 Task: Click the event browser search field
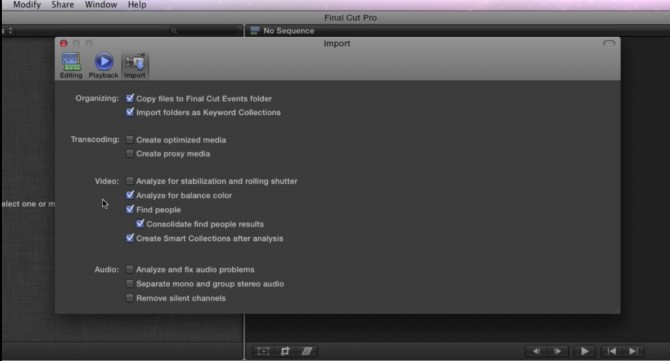[205, 31]
